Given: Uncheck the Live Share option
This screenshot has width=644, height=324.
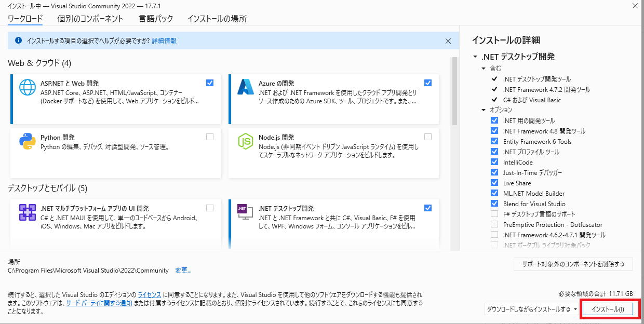Looking at the screenshot, I should tap(494, 183).
